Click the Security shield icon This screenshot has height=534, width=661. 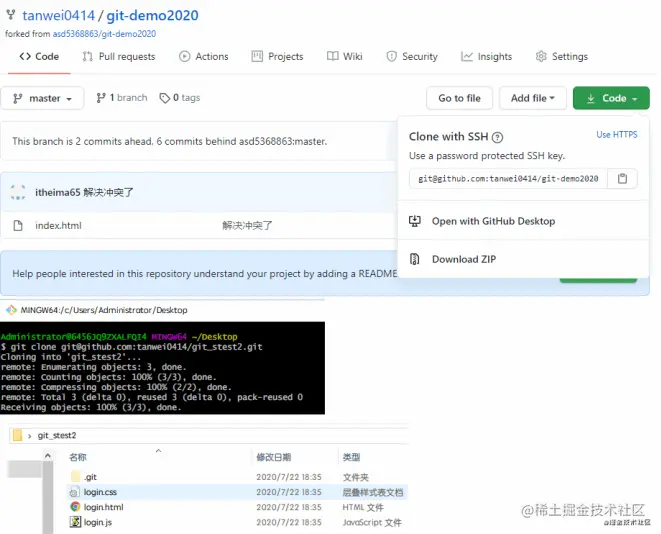pyautogui.click(x=392, y=56)
